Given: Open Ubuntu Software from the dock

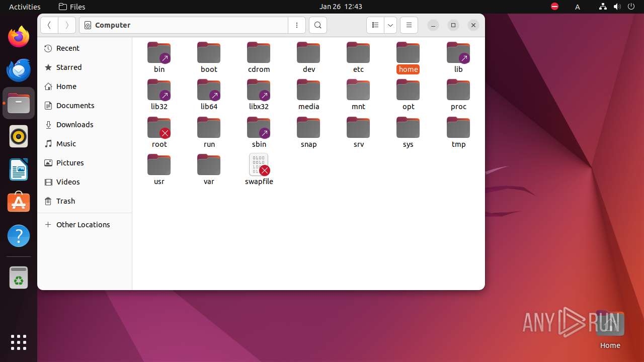Looking at the screenshot, I should pyautogui.click(x=19, y=203).
